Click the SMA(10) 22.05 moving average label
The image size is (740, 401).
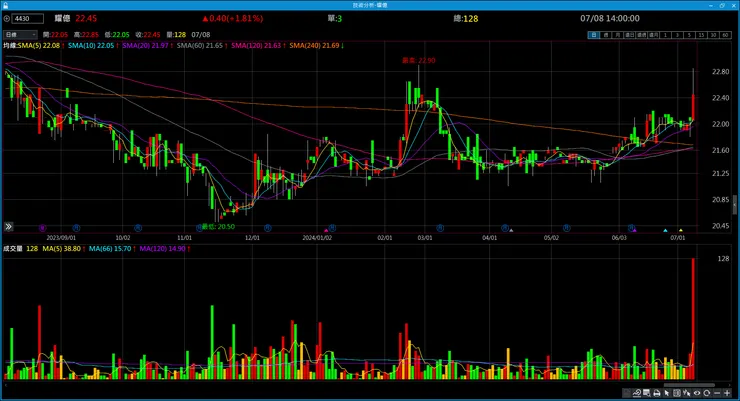(92, 45)
